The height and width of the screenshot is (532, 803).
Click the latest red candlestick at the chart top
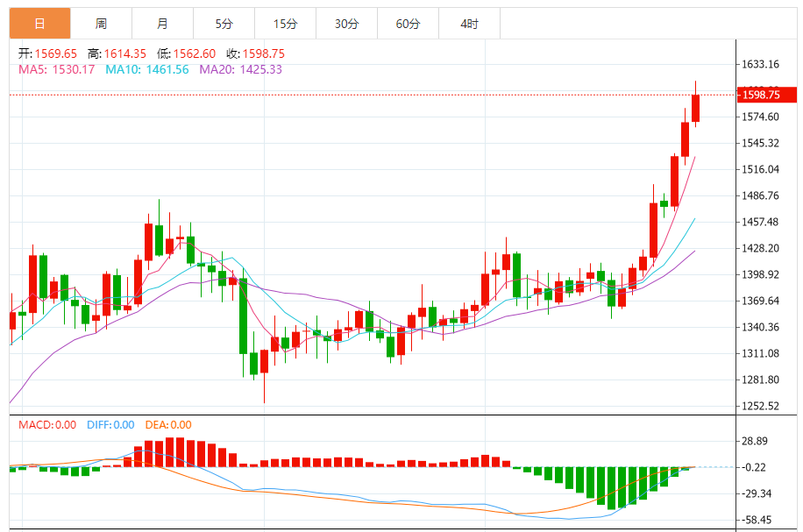tap(695, 108)
